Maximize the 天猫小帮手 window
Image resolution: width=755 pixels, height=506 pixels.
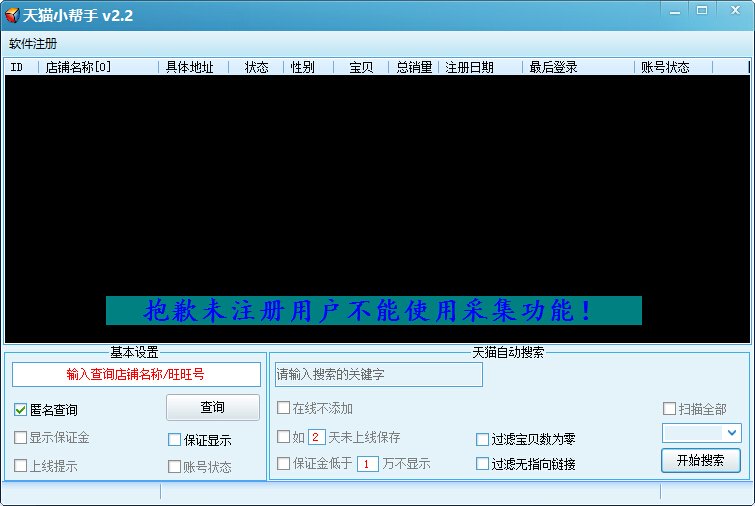[x=702, y=11]
